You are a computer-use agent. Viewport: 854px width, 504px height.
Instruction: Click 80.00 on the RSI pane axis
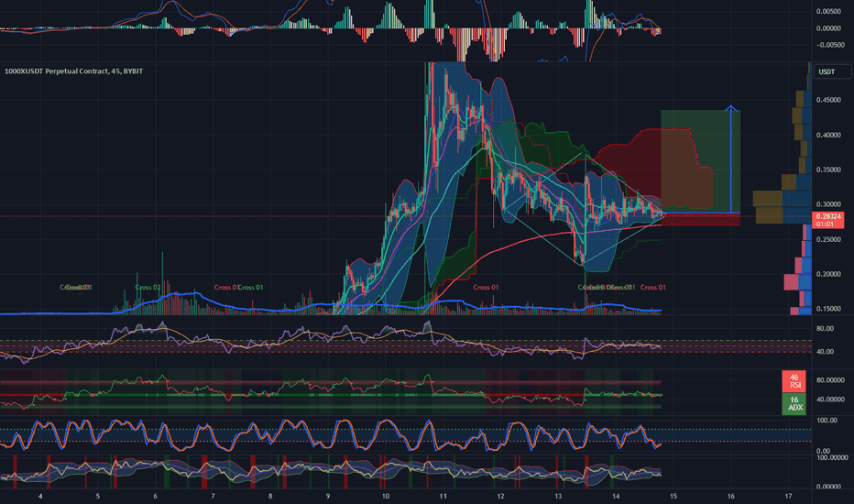coord(825,329)
